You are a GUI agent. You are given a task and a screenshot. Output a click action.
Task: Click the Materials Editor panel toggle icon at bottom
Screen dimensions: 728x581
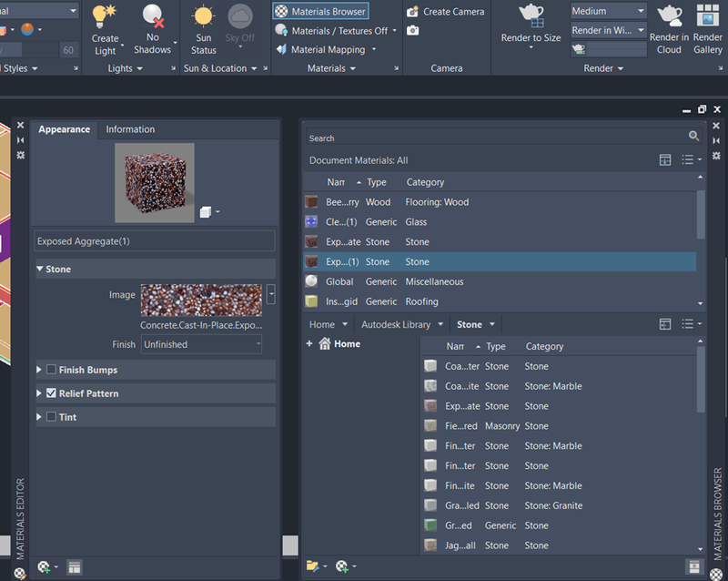(x=75, y=567)
